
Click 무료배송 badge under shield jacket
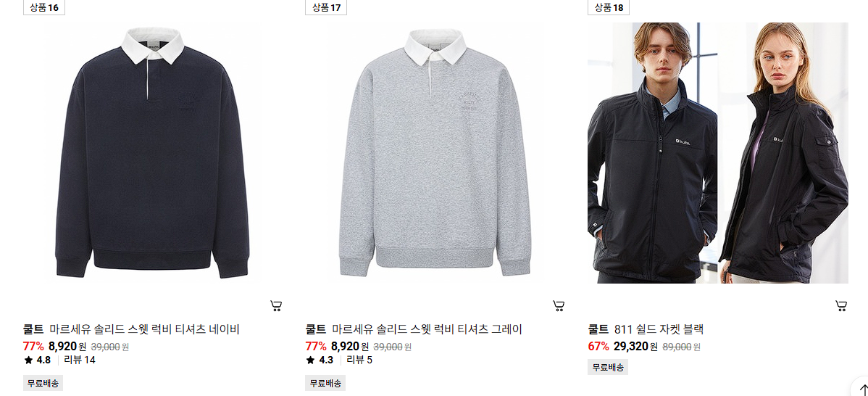pos(608,367)
